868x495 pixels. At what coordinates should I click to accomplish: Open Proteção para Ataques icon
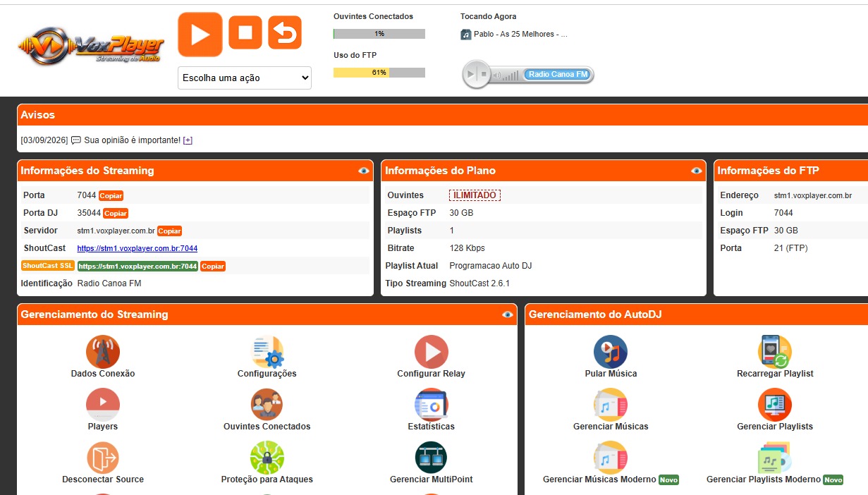(267, 457)
